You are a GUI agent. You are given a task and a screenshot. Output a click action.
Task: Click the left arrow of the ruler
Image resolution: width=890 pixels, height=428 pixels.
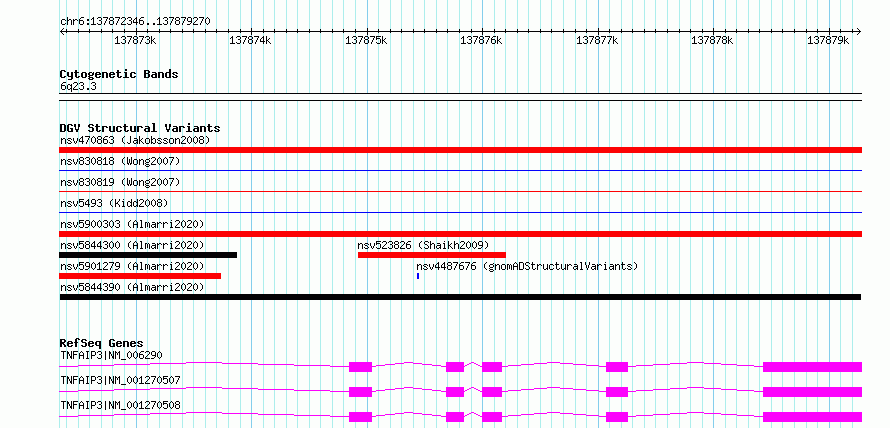pyautogui.click(x=62, y=31)
